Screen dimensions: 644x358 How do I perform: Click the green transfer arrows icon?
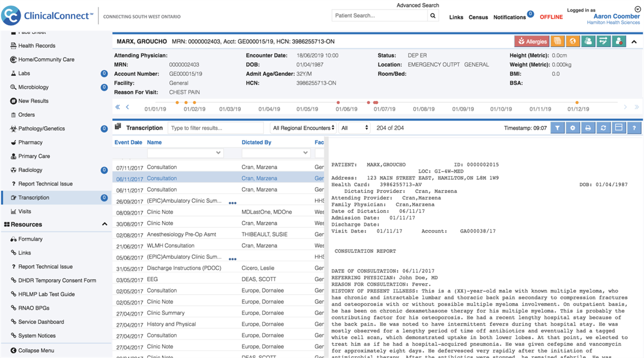click(603, 41)
